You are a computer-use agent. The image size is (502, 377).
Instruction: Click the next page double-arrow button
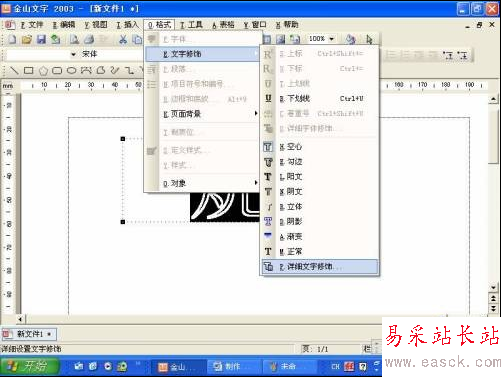(493, 309)
